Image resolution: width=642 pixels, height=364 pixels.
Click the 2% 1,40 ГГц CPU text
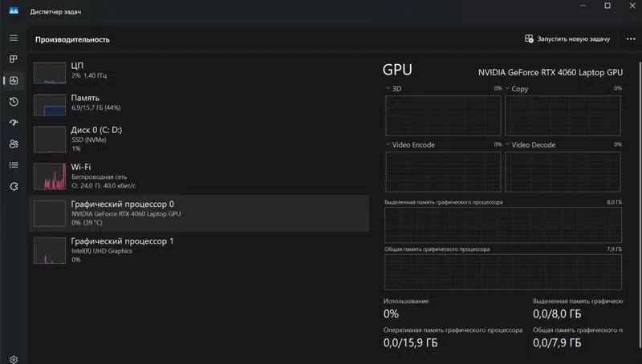89,75
